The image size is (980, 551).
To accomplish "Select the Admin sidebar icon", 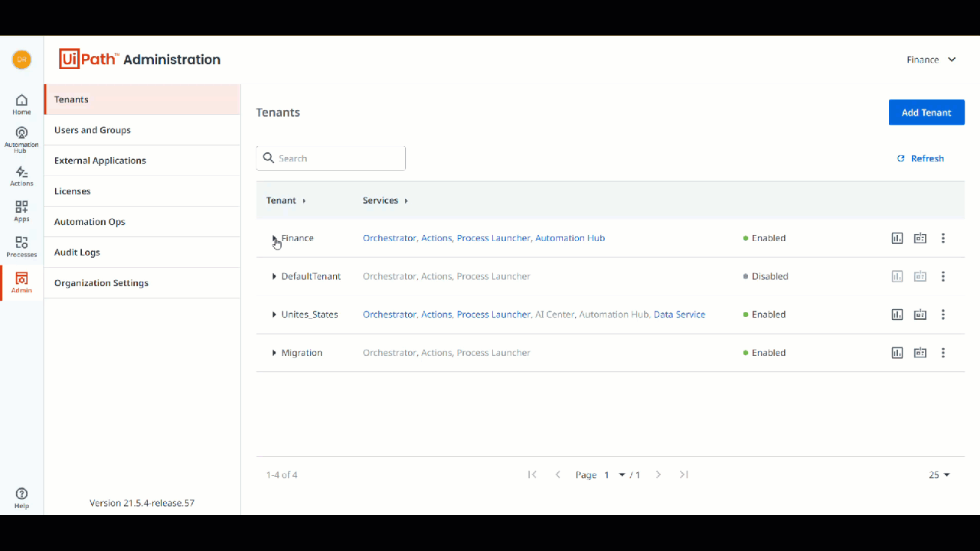I will [21, 282].
